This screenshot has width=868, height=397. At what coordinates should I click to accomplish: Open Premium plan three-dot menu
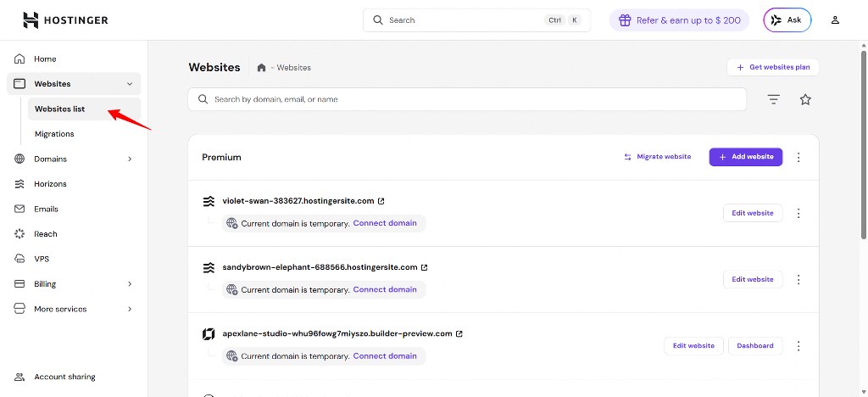coord(798,157)
